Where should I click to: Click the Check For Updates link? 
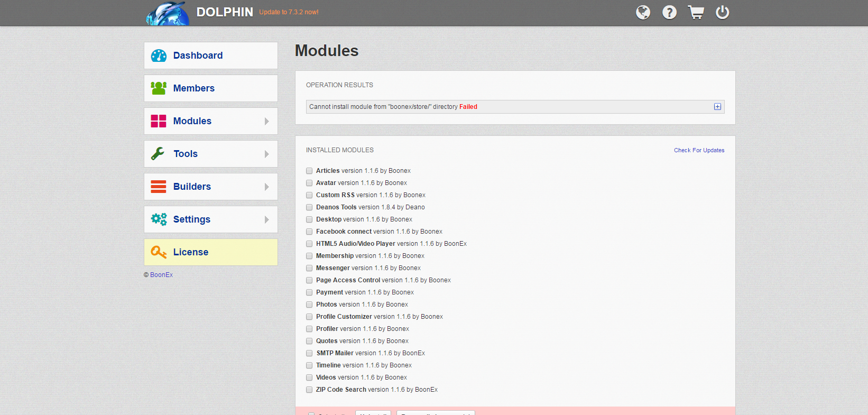click(x=699, y=150)
